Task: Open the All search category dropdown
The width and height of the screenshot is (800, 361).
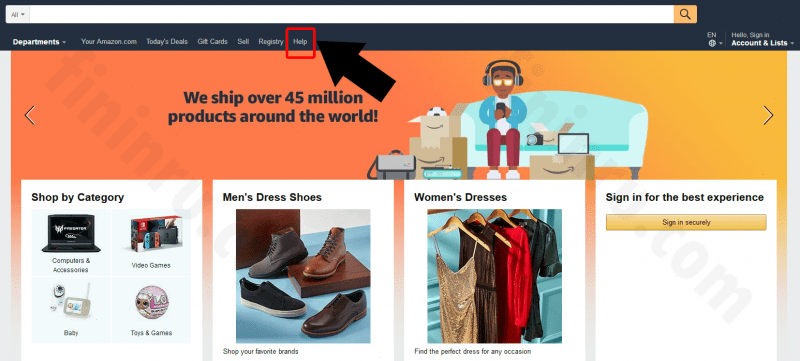Action: click(18, 14)
